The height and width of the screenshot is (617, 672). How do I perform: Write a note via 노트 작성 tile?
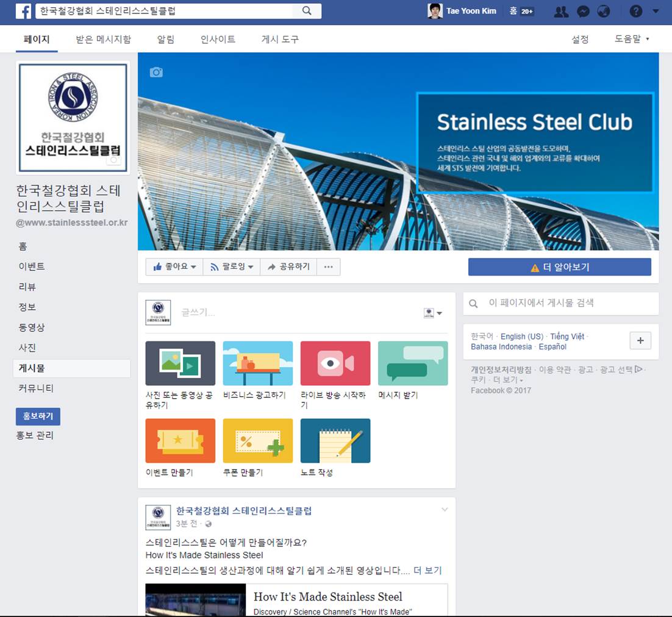coord(335,440)
